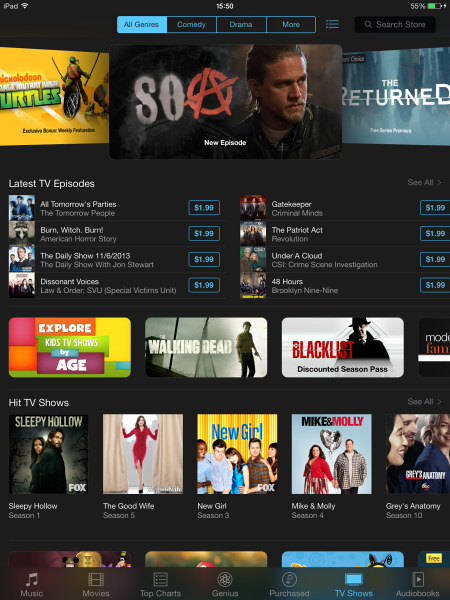Buy Burn, Witch. Burn! episode for $1.99
Viewport: 450px width, 600px height.
point(204,233)
